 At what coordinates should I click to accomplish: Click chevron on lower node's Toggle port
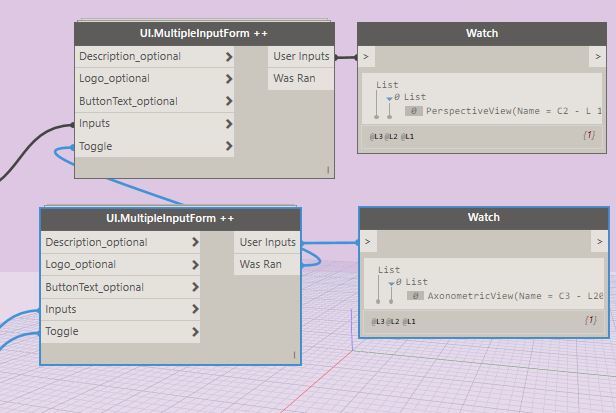tap(195, 332)
